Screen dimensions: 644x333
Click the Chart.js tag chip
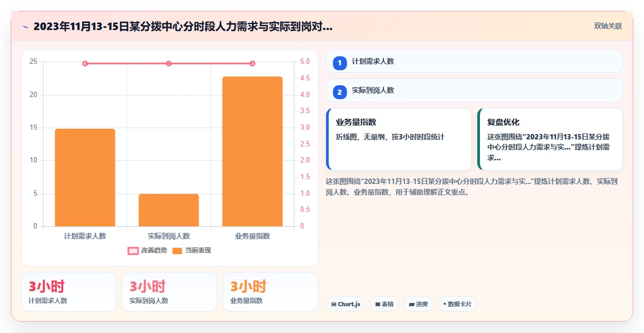point(346,304)
